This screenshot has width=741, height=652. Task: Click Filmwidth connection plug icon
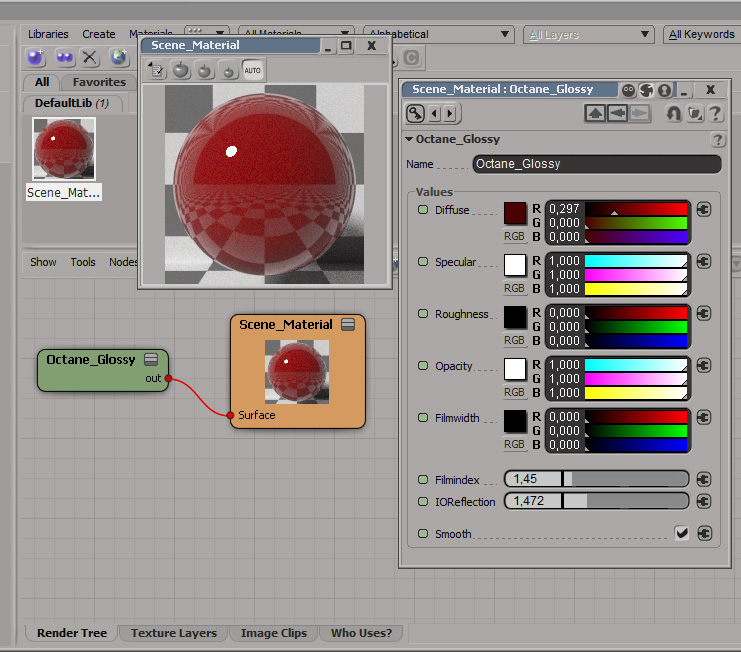coord(704,417)
